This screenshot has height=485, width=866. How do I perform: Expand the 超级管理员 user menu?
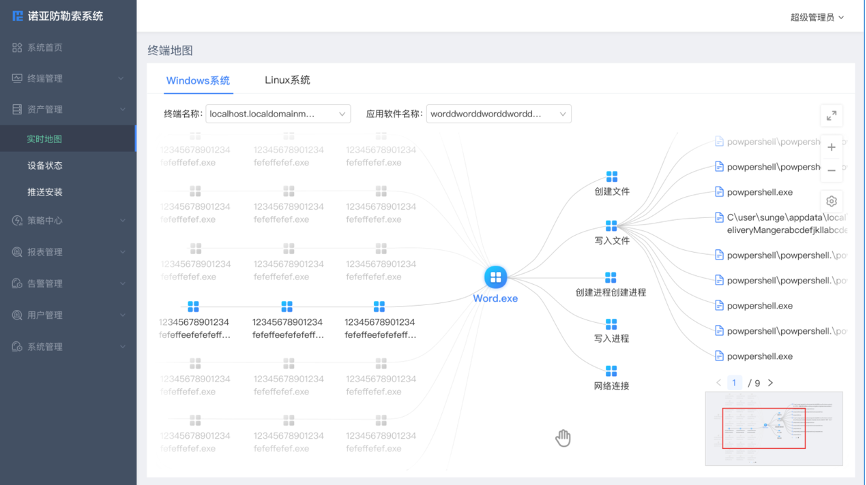point(817,17)
